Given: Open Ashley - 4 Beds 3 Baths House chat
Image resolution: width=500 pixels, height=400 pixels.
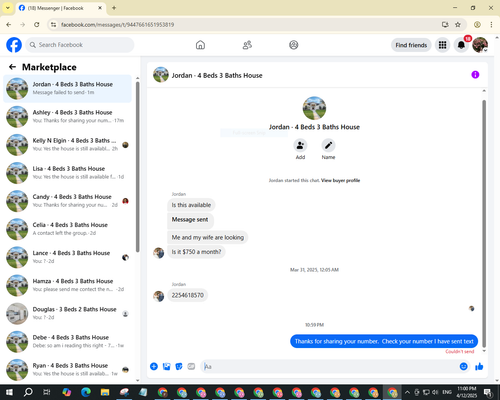Looking at the screenshot, I should tap(67, 116).
